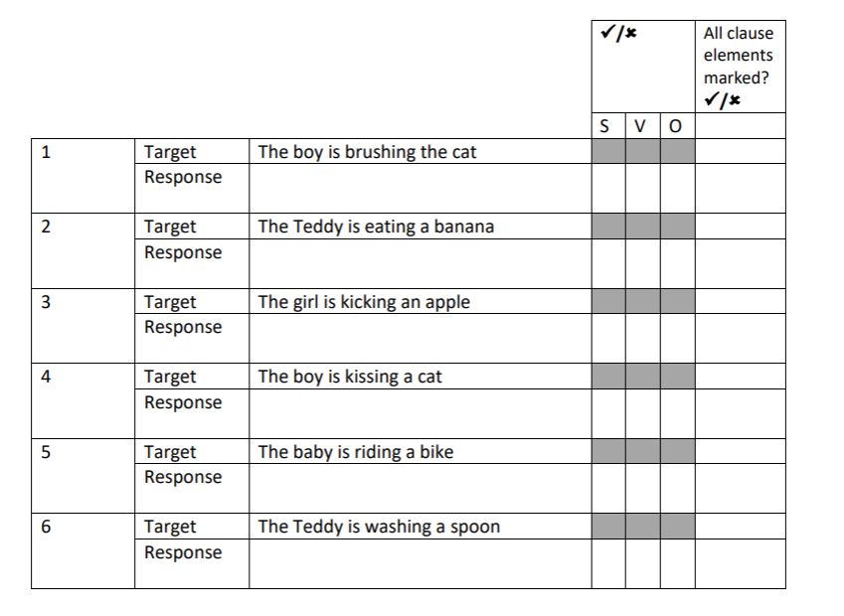Click the empty Response text cell for item 5

[420, 488]
